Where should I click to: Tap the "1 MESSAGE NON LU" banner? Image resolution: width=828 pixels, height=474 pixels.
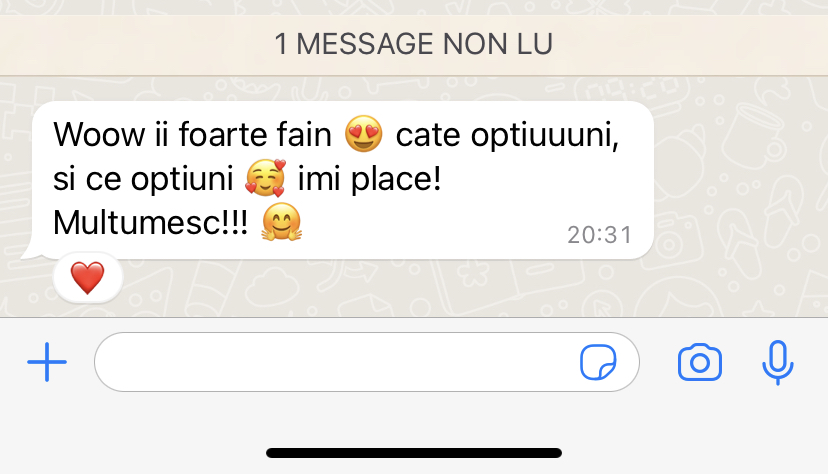414,44
